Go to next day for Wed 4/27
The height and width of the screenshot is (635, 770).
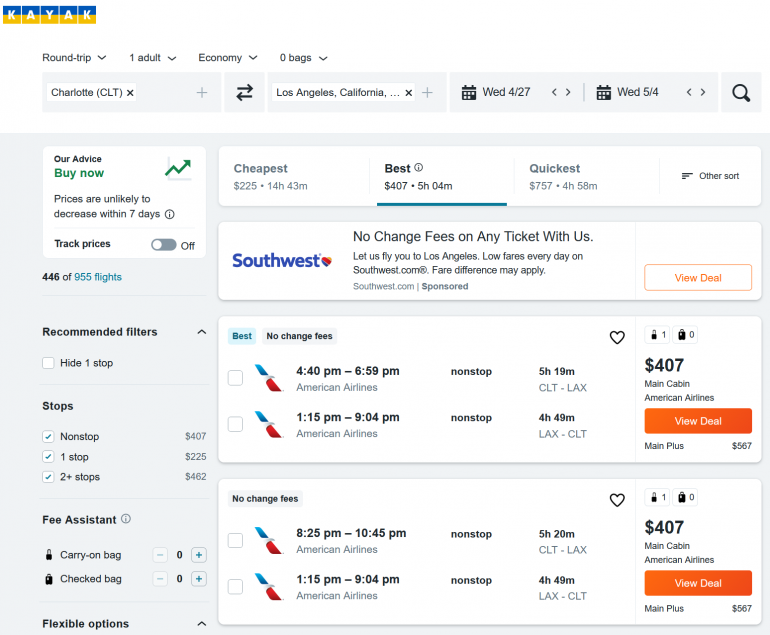click(x=568, y=92)
